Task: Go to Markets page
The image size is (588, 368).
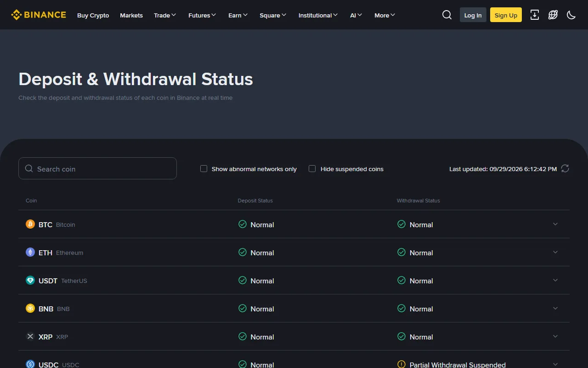Action: coord(131,15)
